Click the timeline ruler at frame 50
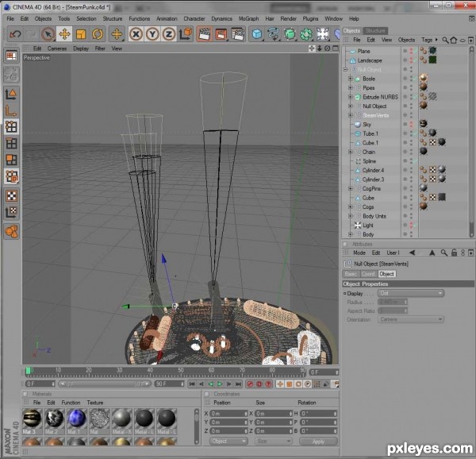The image size is (476, 459). point(181,371)
